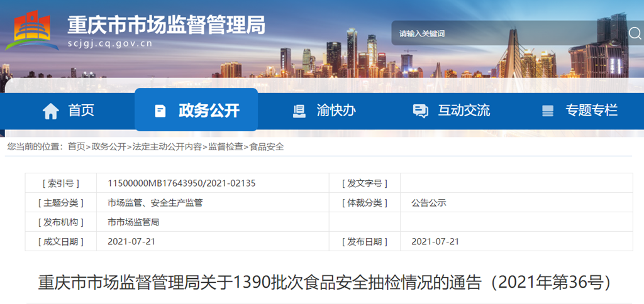Click the chat icon beside 互动交流
644x304 pixels.
tap(420, 111)
